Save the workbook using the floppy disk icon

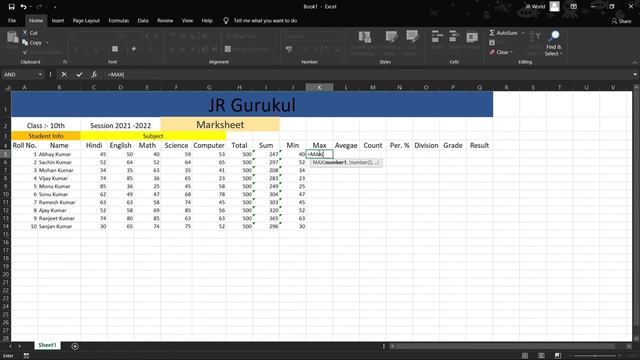click(11, 7)
